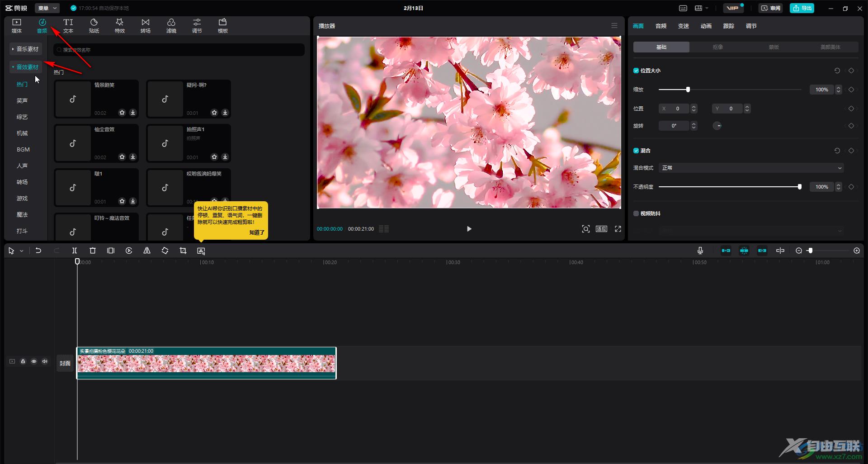The image size is (868, 464).
Task: Open the 混合模式 dropdown
Action: pyautogui.click(x=751, y=168)
